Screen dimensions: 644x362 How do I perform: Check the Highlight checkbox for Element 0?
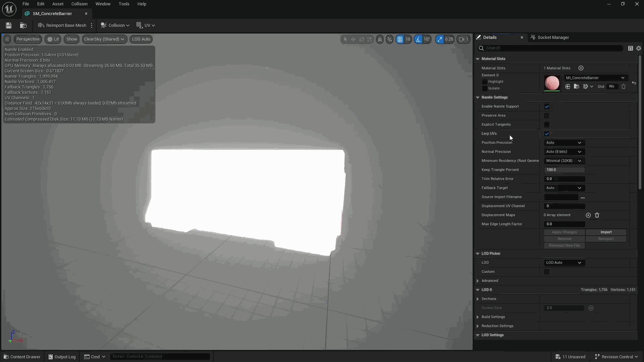pyautogui.click(x=485, y=82)
